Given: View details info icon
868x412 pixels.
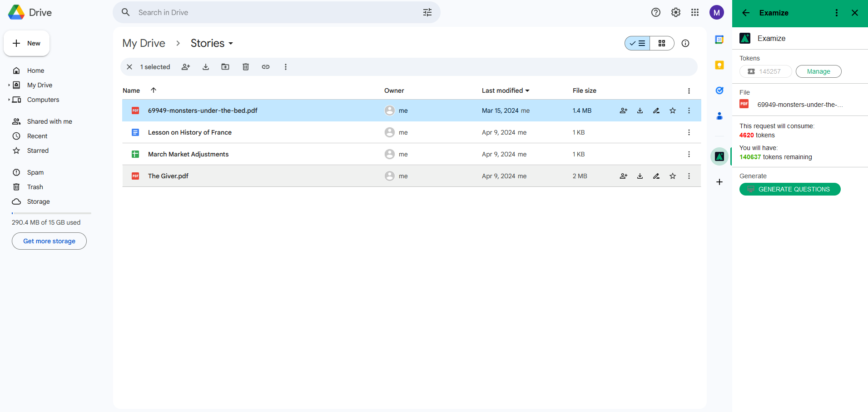Looking at the screenshot, I should [x=685, y=43].
